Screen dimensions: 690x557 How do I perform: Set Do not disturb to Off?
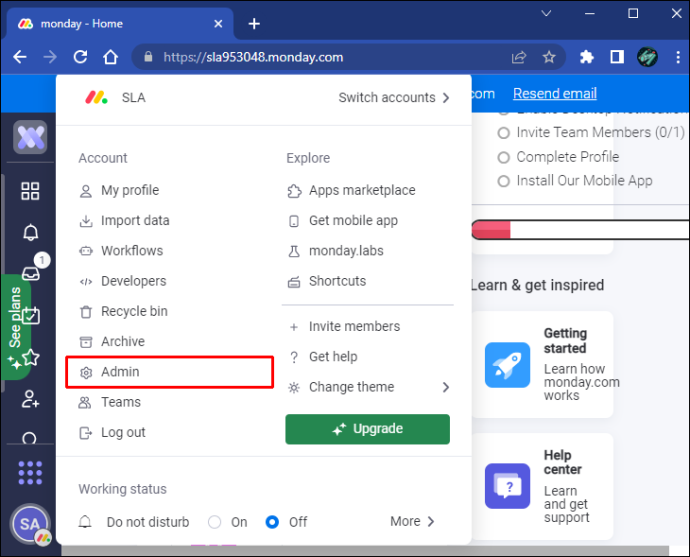pyautogui.click(x=272, y=522)
